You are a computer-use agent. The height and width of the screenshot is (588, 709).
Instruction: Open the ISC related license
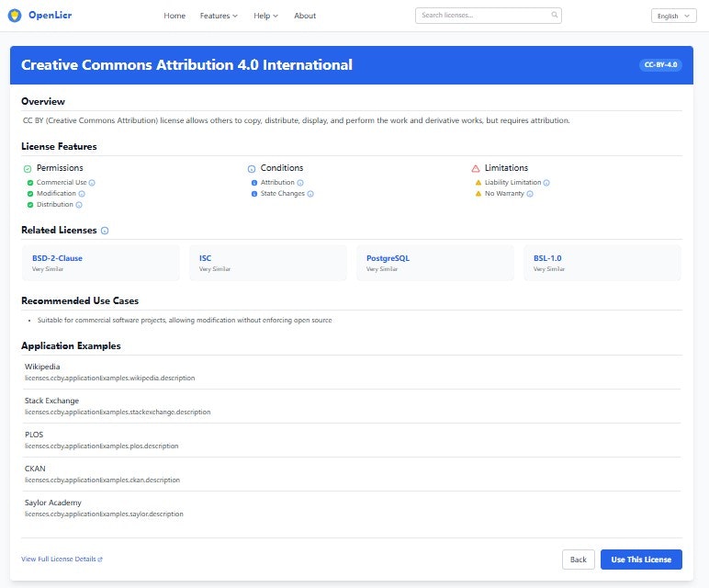(267, 263)
